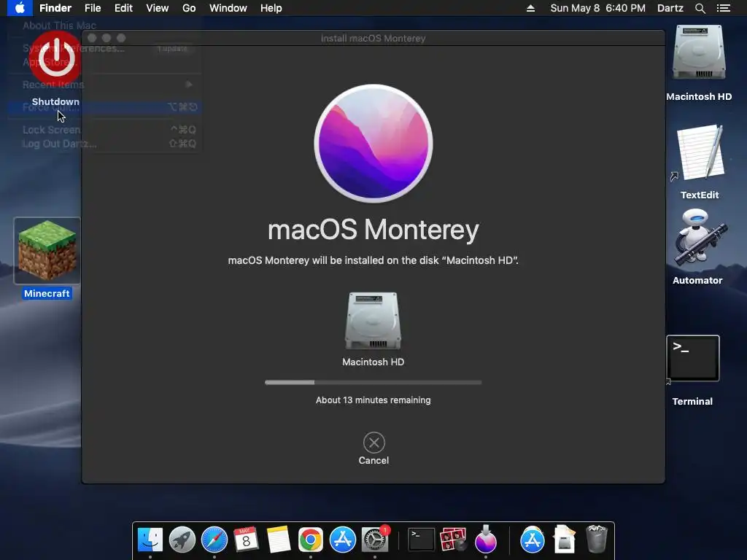The image size is (747, 560).
Task: Click the Install macOS Monterey title bar
Action: (373, 38)
